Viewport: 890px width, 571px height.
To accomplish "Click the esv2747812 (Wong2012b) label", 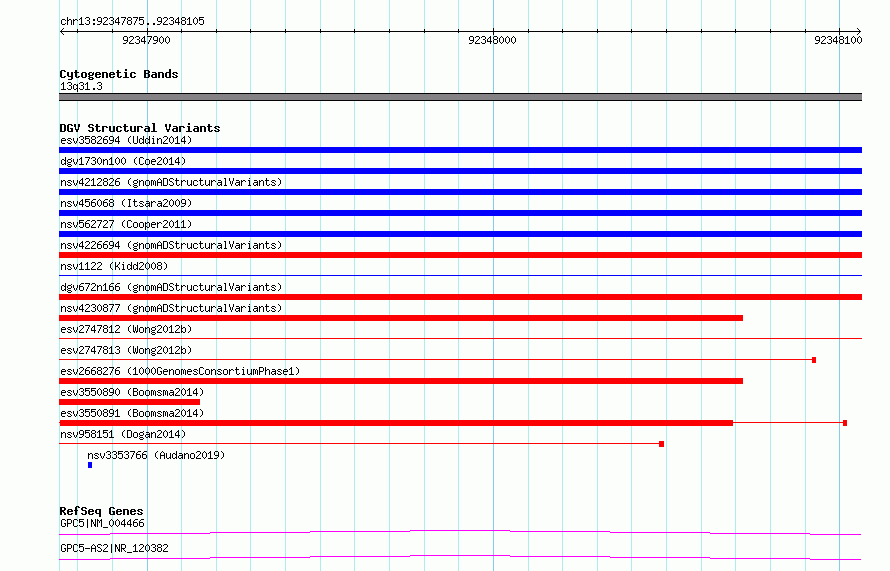I will 126,329.
